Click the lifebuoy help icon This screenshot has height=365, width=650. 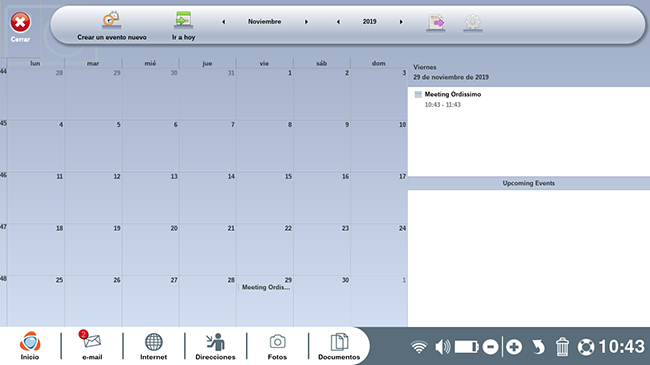(586, 347)
